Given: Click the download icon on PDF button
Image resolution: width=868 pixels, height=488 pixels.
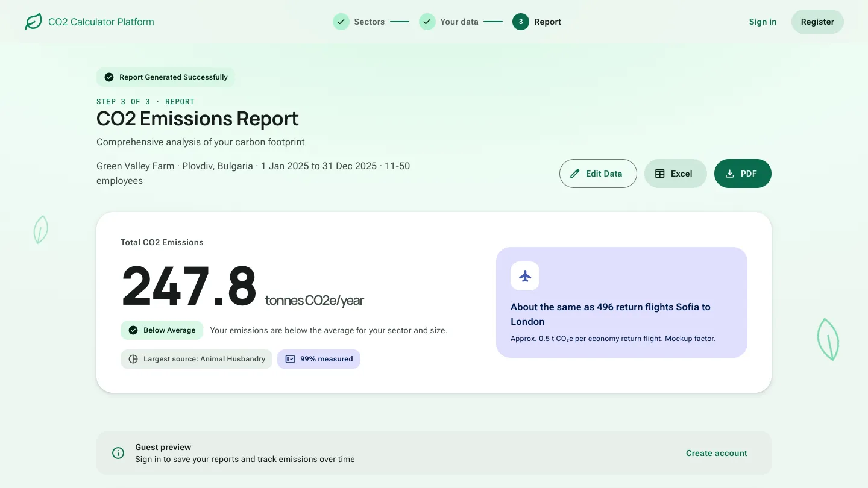Looking at the screenshot, I should tap(729, 174).
